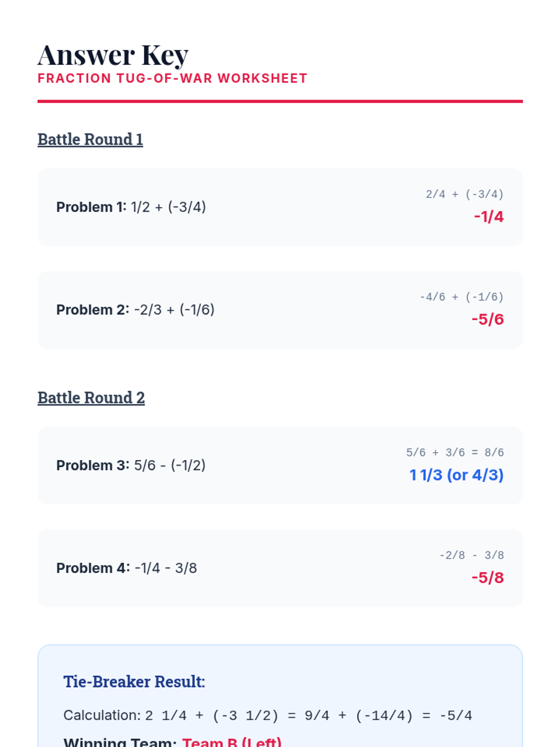Image resolution: width=560 pixels, height=747 pixels.
Task: Click Problem 1 label text
Action: pos(91,207)
